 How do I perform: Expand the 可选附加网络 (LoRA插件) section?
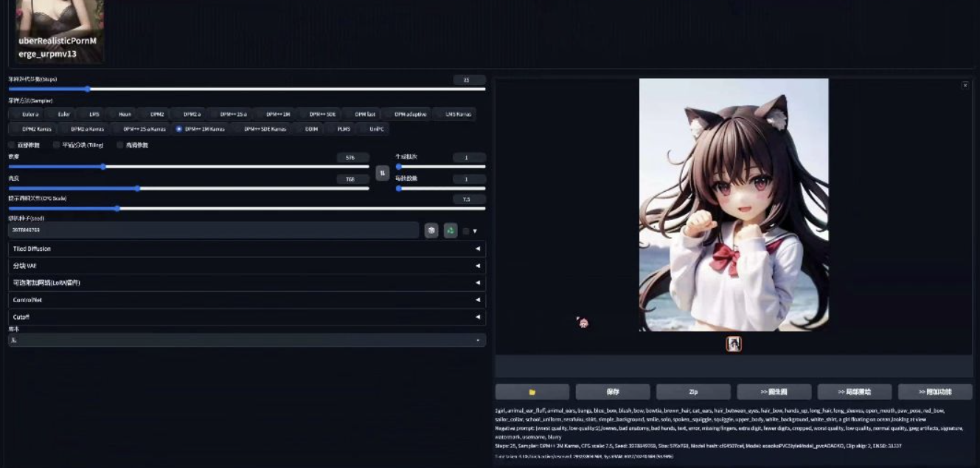click(x=246, y=283)
